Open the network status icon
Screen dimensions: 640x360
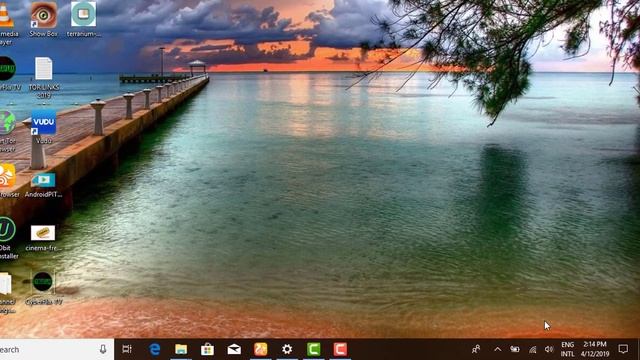[532, 349]
